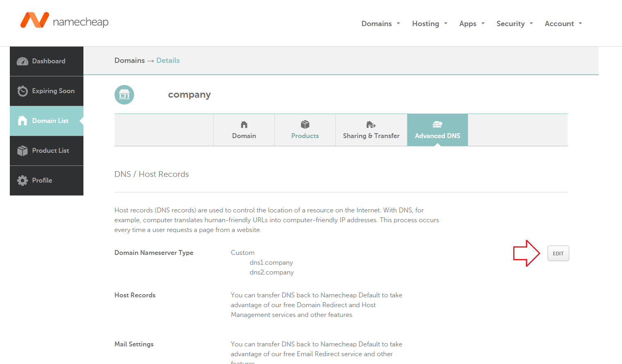Click the box icon on Products tab

tap(305, 125)
